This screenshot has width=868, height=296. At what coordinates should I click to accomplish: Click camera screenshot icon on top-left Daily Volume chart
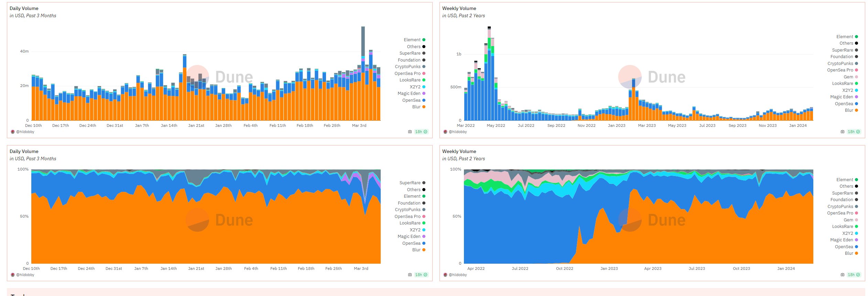[410, 132]
